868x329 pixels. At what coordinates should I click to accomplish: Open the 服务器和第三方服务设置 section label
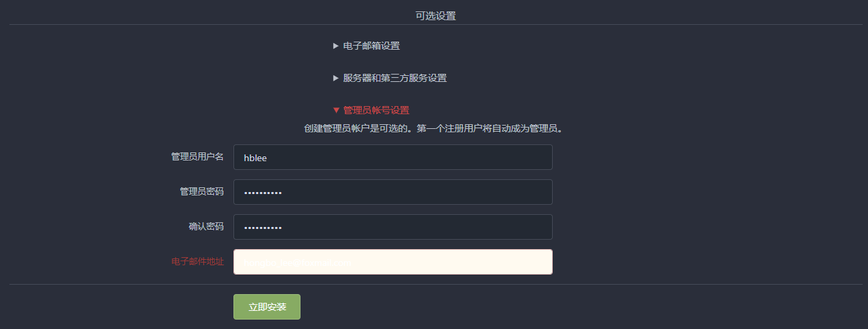point(394,79)
